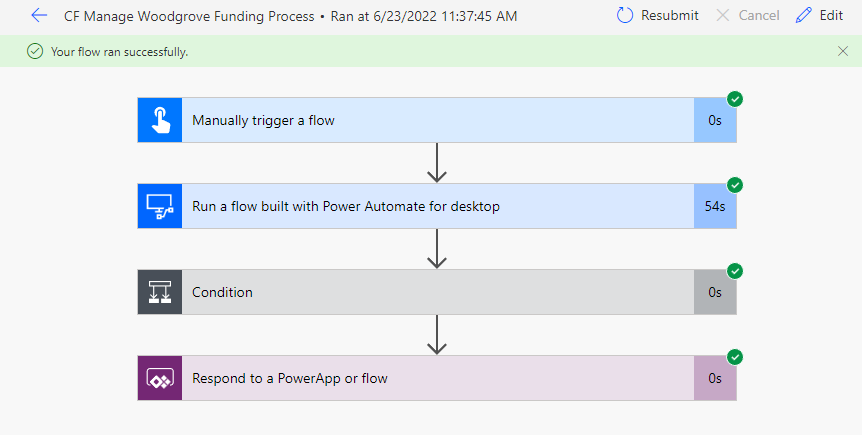Click the 54s duration badge

(715, 206)
